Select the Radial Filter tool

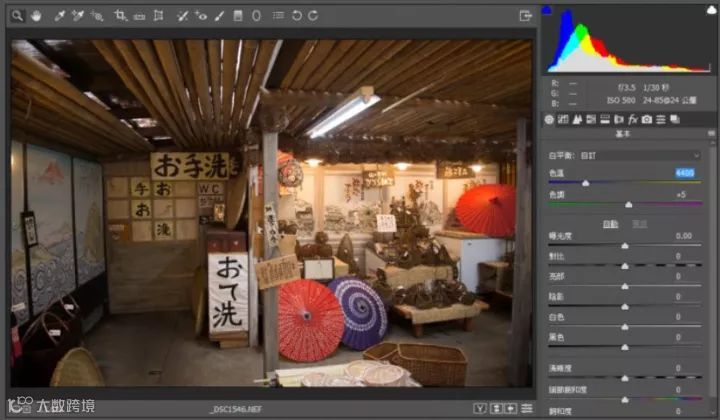pos(256,16)
